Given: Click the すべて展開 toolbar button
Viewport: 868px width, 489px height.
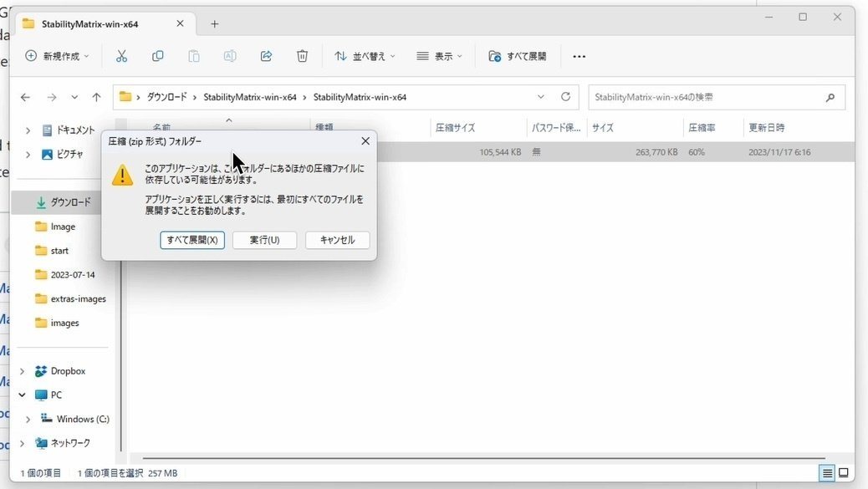Looking at the screenshot, I should pyautogui.click(x=518, y=56).
